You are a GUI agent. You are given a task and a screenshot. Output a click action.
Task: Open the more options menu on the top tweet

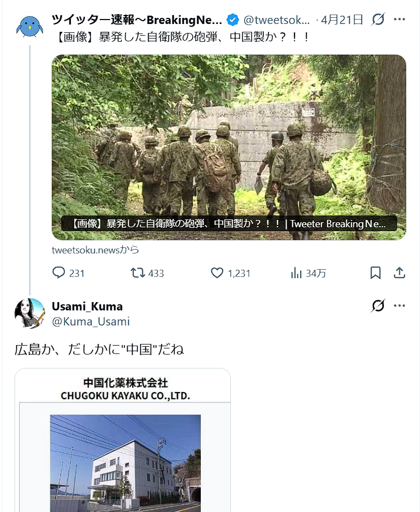(x=399, y=20)
